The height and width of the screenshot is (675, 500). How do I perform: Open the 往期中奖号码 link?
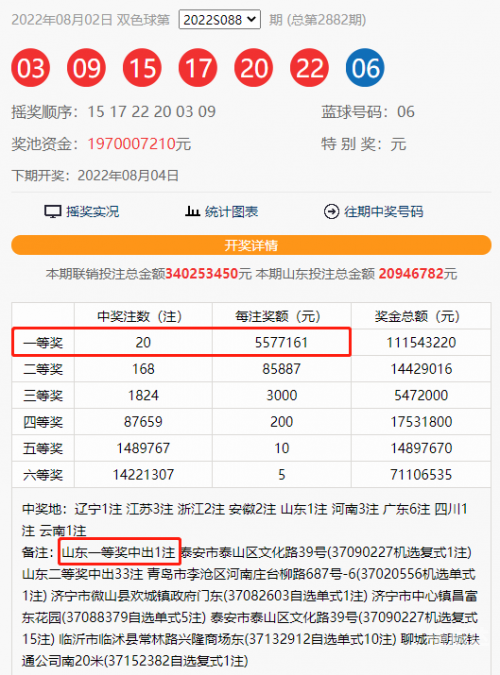[383, 212]
